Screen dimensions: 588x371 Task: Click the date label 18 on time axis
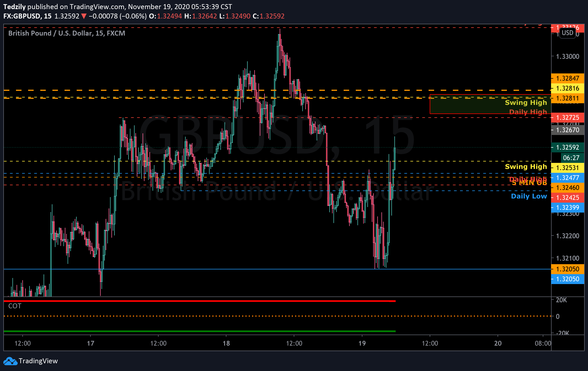pyautogui.click(x=226, y=343)
